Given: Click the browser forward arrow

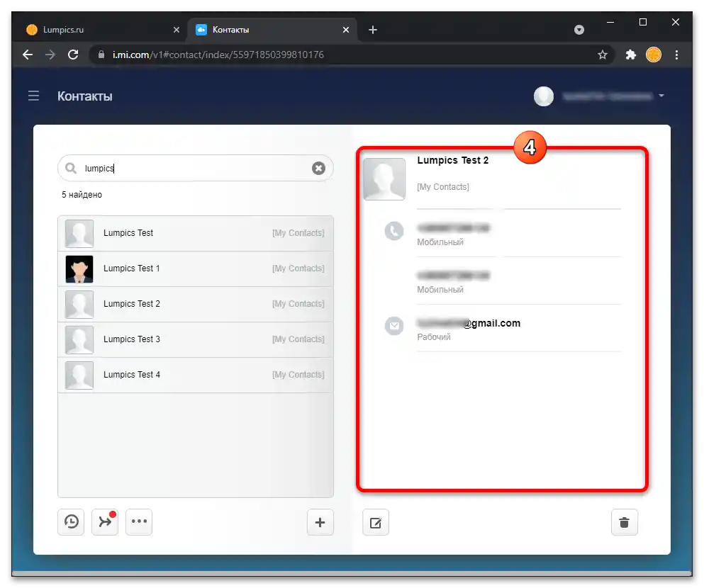Looking at the screenshot, I should tap(50, 55).
